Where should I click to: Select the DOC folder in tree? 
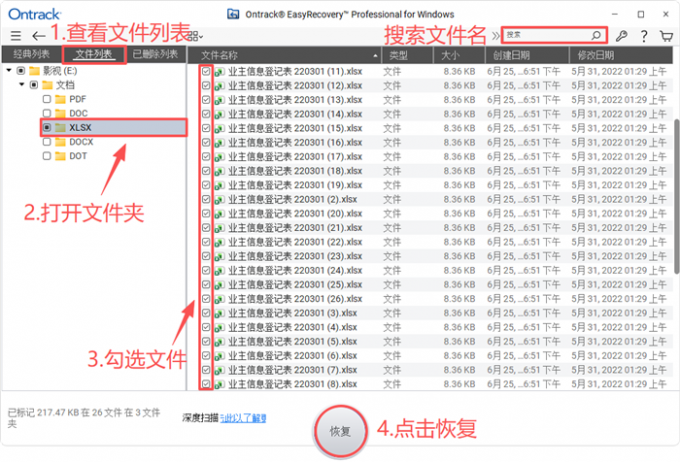[78, 114]
